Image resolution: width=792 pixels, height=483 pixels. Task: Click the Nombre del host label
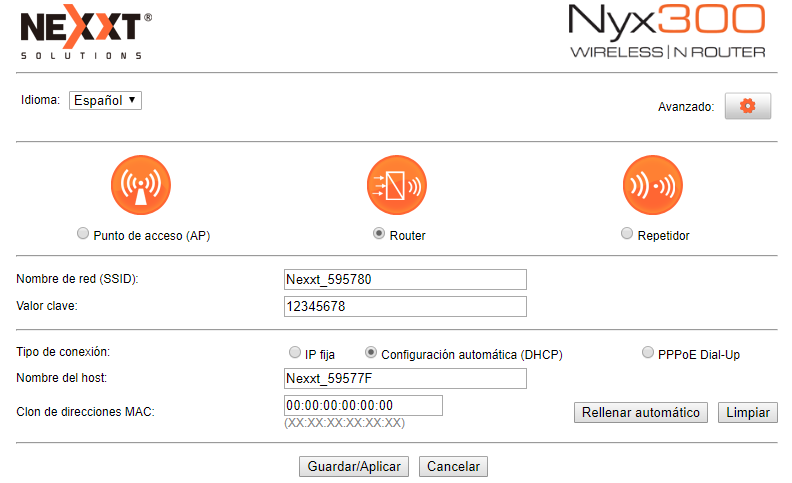point(62,378)
